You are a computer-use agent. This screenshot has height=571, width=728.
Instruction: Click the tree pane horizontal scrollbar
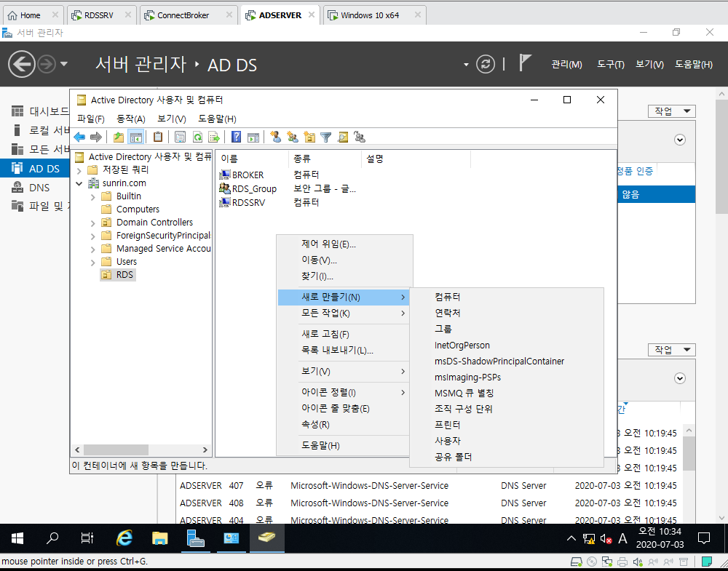coord(116,450)
